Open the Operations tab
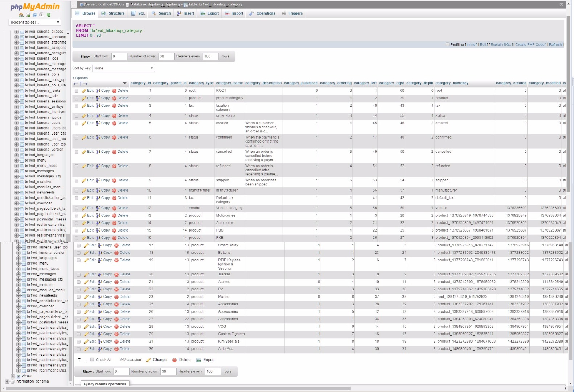The height and width of the screenshot is (392, 574). tap(262, 13)
